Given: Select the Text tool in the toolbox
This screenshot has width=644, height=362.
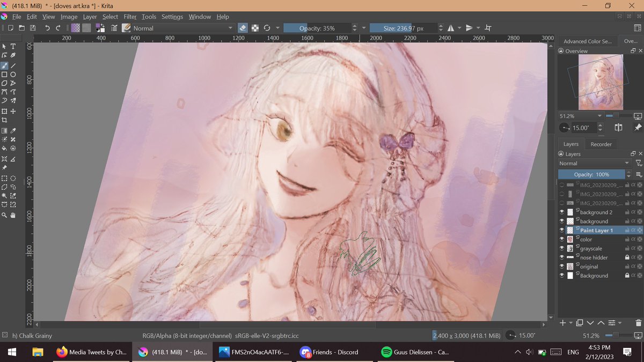Looking at the screenshot, I should (x=13, y=46).
